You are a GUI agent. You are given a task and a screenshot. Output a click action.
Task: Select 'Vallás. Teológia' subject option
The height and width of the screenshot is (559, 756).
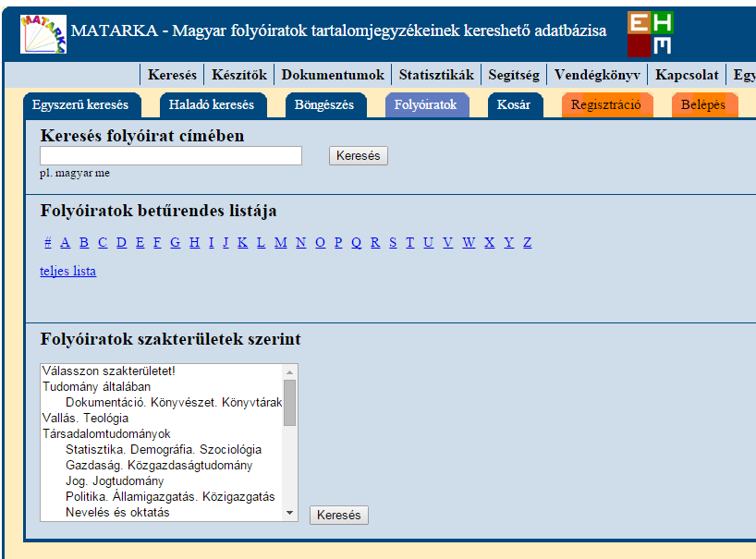click(162, 418)
